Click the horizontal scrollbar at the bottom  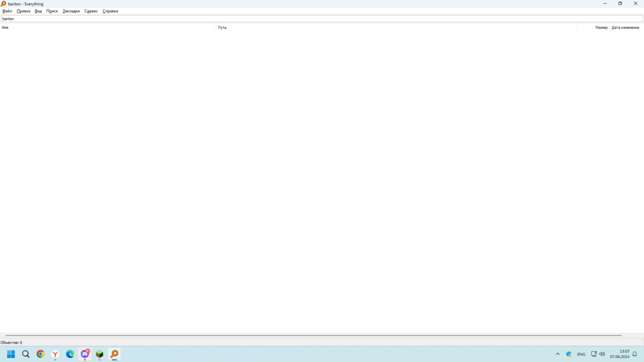tap(314, 336)
